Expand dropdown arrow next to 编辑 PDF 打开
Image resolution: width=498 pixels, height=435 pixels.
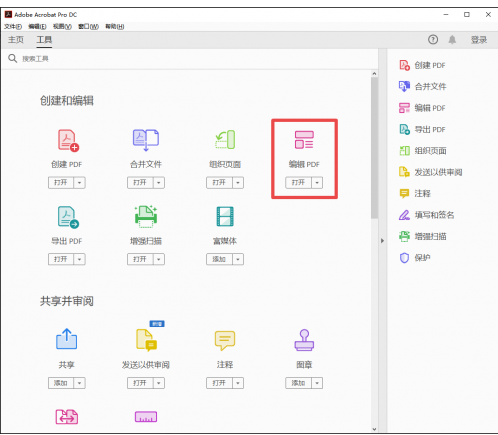[317, 183]
